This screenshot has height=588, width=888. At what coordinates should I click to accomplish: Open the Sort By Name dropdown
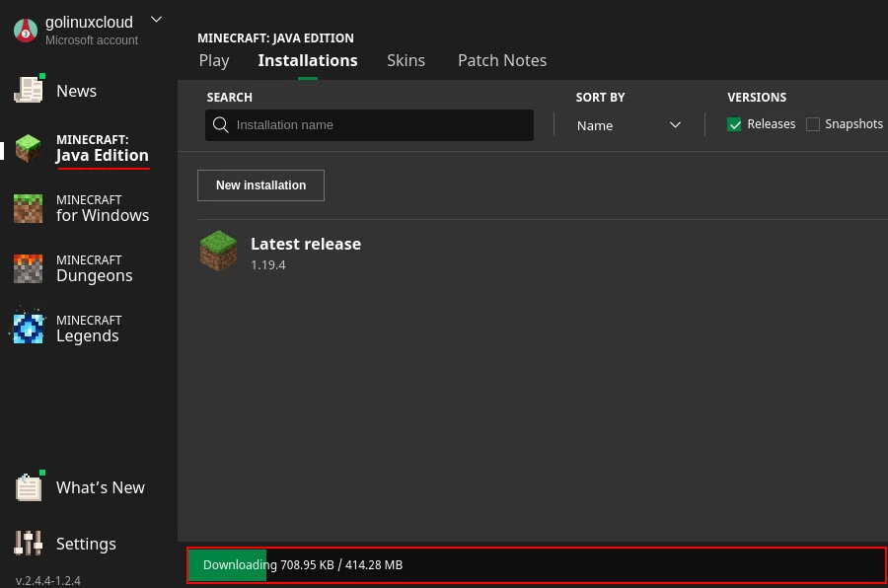[x=629, y=125]
